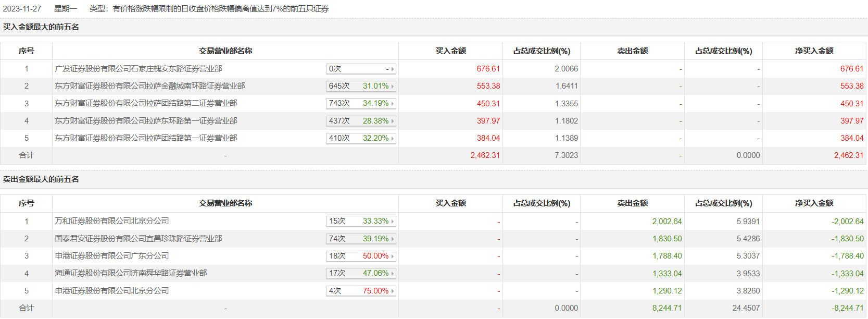Click 东方财富证券拉萨东环路第一证券营业部 name
The height and width of the screenshot is (319, 868).
coord(146,121)
